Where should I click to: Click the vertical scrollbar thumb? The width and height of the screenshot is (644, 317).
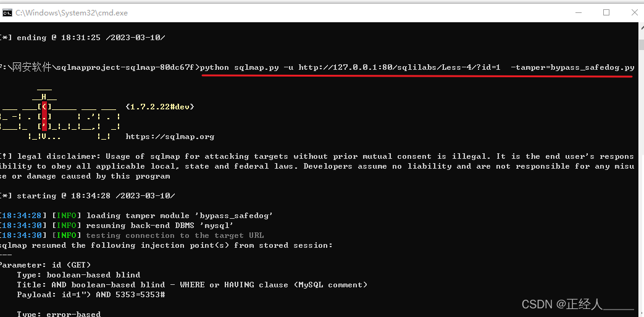[x=641, y=45]
